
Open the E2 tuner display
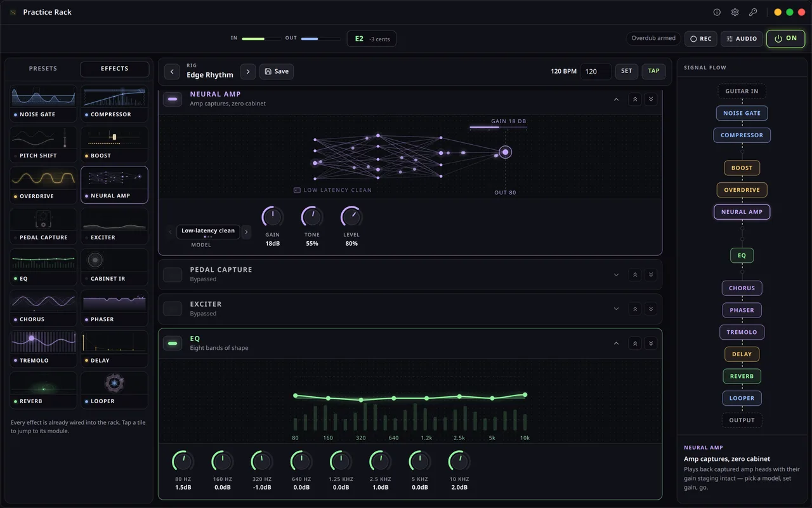click(x=372, y=39)
